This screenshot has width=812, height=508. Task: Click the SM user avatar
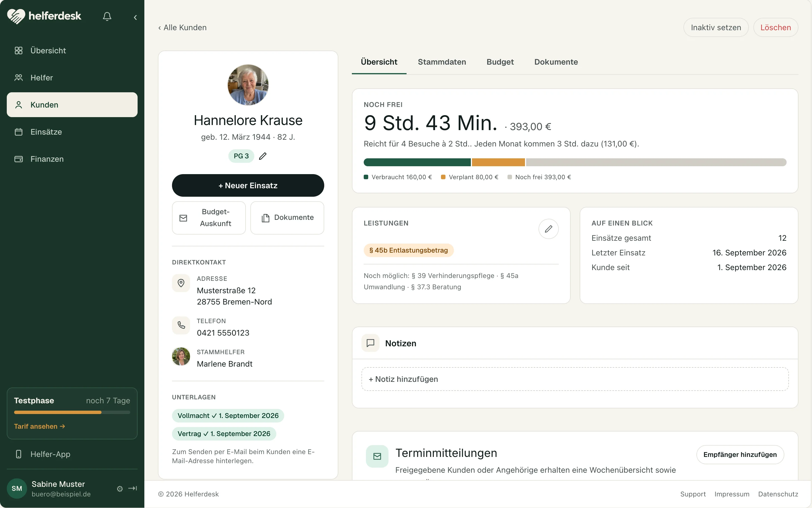point(17,489)
